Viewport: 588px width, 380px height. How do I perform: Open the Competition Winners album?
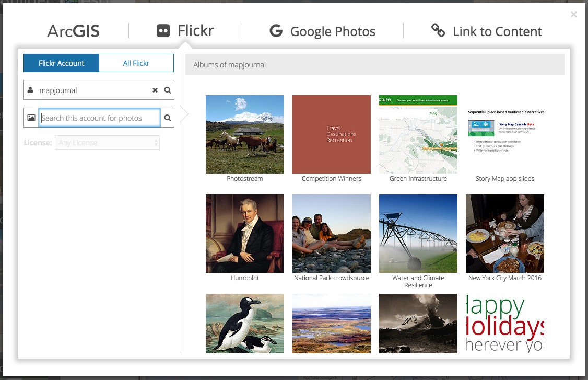332,134
